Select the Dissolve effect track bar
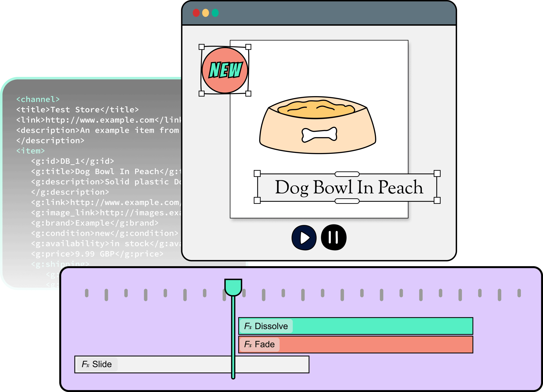543x392 pixels. (356, 326)
